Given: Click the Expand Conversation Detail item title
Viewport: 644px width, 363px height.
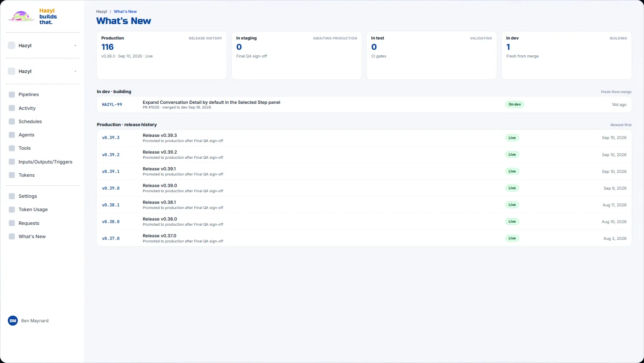Looking at the screenshot, I should tap(211, 102).
